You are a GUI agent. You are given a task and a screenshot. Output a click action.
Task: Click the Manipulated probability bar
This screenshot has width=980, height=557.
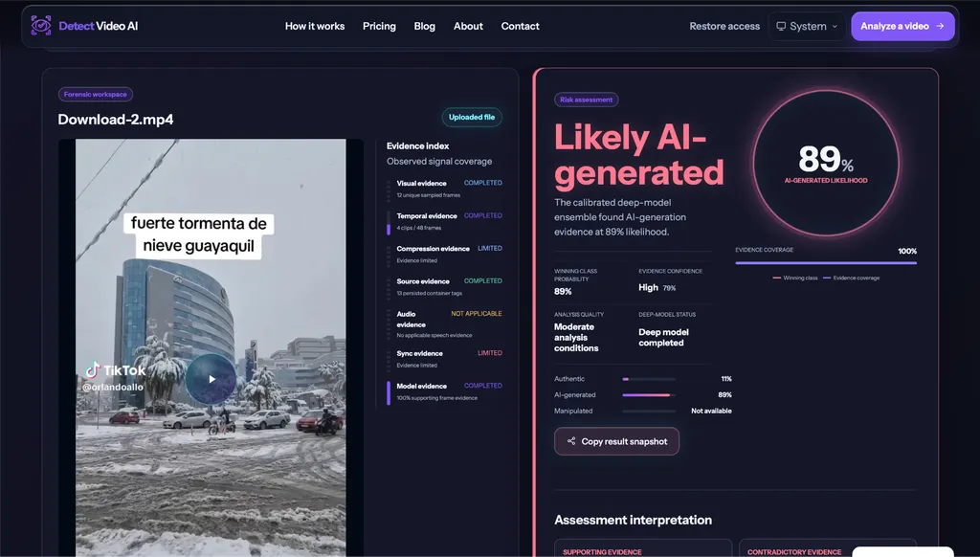click(649, 412)
